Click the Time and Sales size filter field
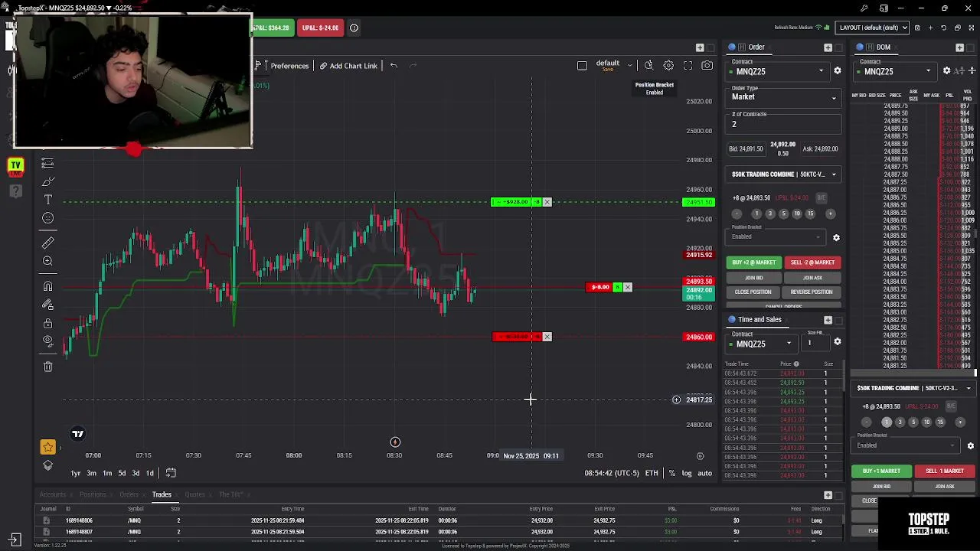 click(815, 343)
